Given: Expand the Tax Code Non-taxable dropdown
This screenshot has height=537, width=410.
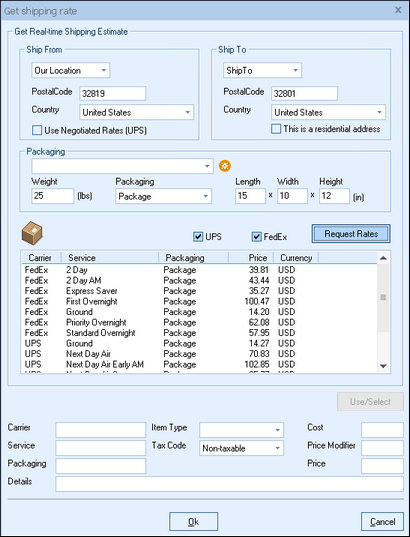Looking at the screenshot, I should 241,448.
